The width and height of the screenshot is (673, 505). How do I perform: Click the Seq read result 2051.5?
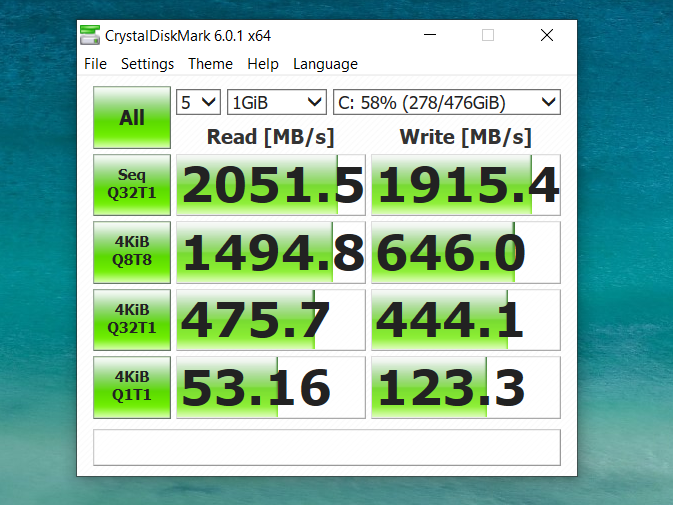pos(271,184)
